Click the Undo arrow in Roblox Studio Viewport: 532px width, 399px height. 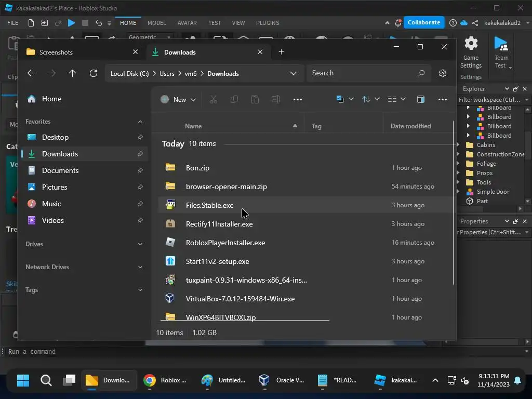(x=98, y=23)
